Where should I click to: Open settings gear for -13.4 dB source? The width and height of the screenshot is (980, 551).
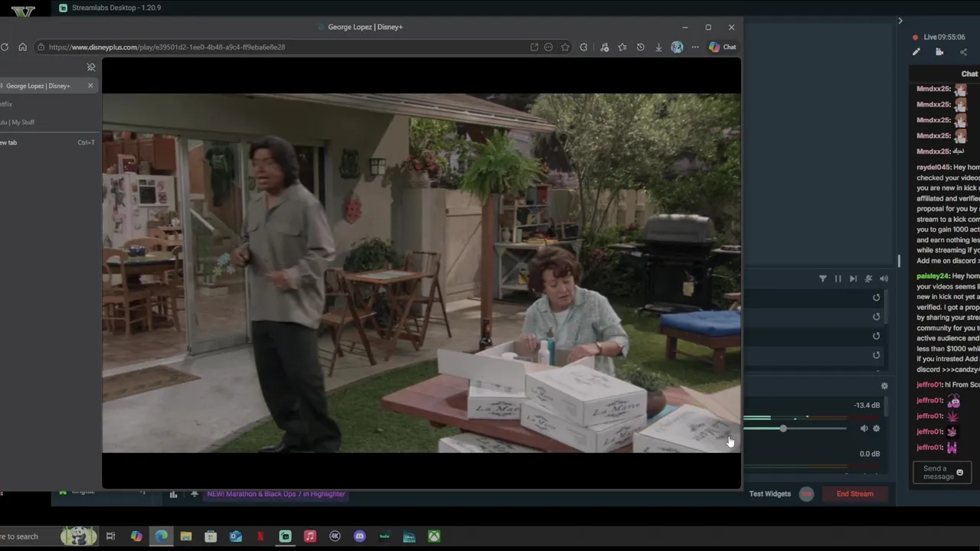coord(877,429)
